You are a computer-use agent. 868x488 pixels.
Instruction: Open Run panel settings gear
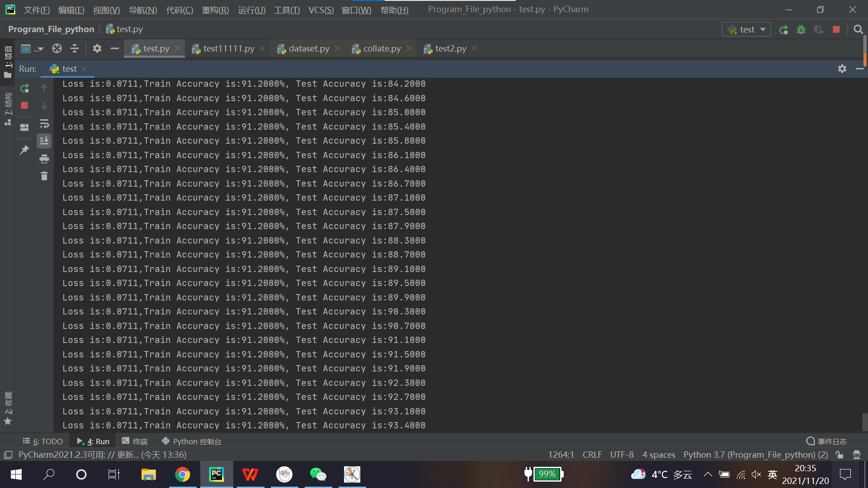(842, 69)
